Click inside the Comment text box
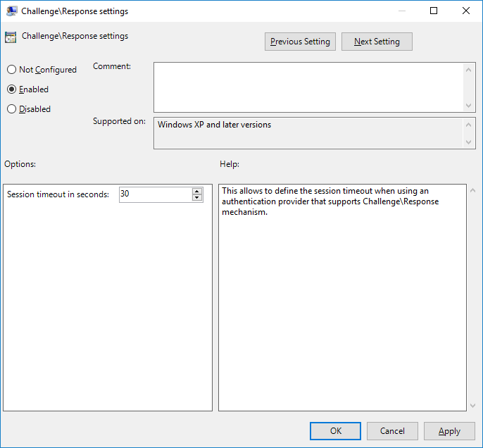The width and height of the screenshot is (483, 448). pos(308,87)
